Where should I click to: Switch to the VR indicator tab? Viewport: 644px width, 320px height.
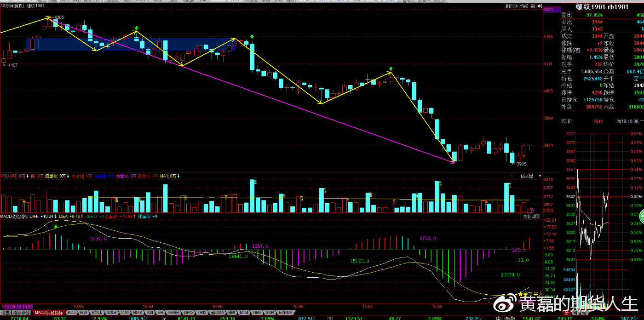click(161, 312)
